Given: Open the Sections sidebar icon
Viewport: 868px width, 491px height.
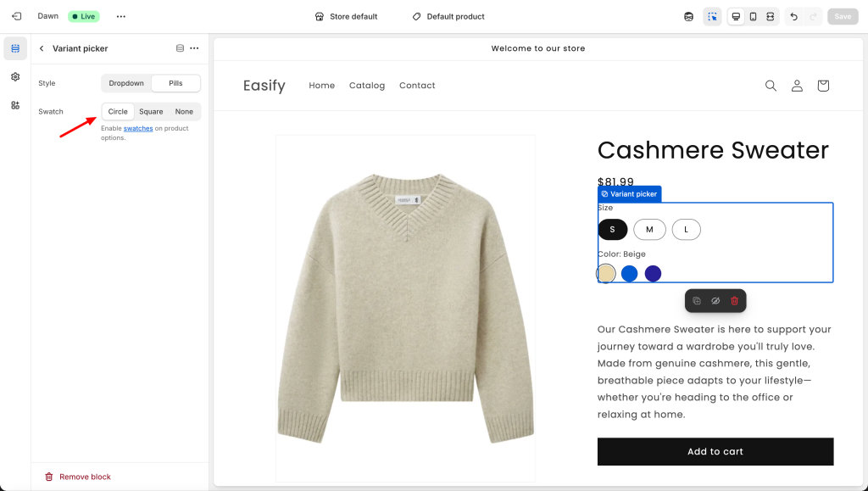Looking at the screenshot, I should [15, 48].
